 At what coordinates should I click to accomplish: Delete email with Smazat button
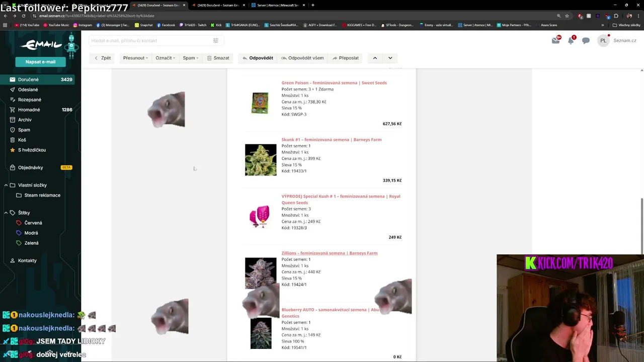coord(218,58)
